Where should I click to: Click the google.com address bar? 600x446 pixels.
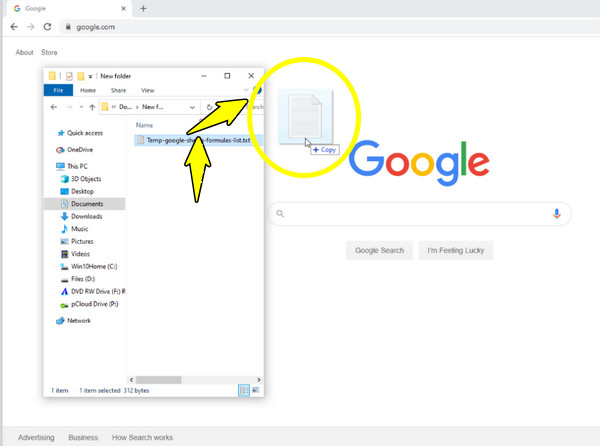tap(329, 27)
